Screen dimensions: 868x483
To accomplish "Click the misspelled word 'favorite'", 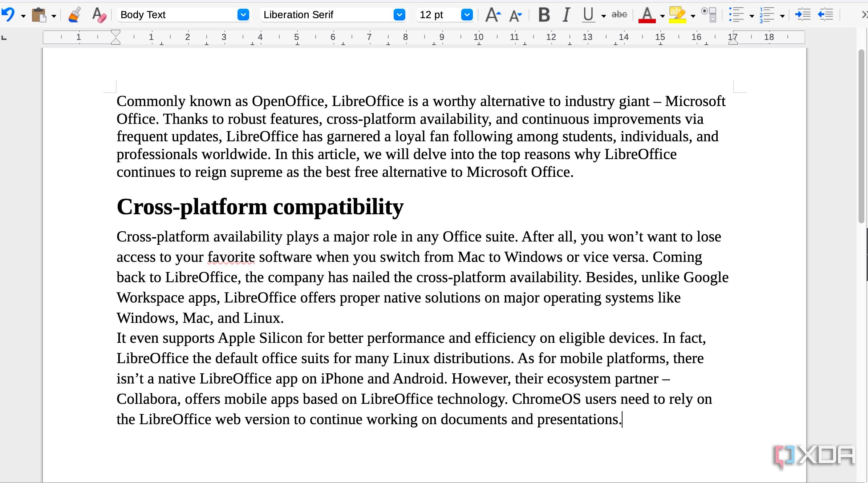I will [231, 257].
